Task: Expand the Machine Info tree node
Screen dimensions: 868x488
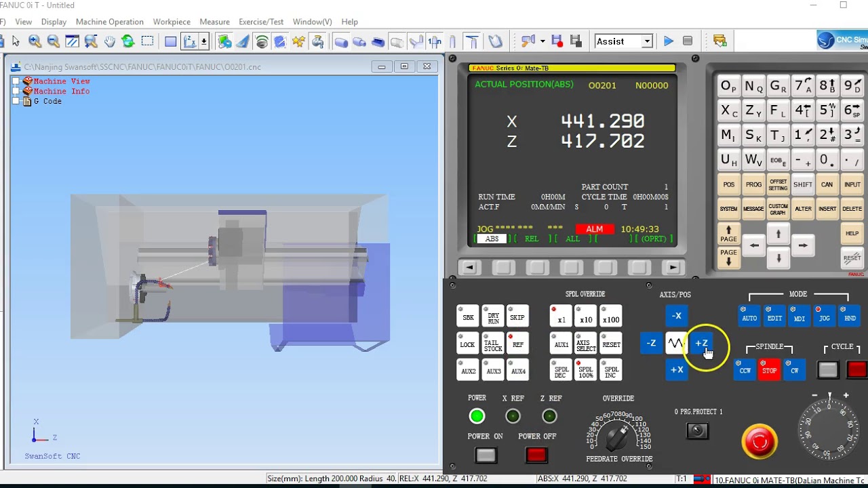Action: point(16,91)
